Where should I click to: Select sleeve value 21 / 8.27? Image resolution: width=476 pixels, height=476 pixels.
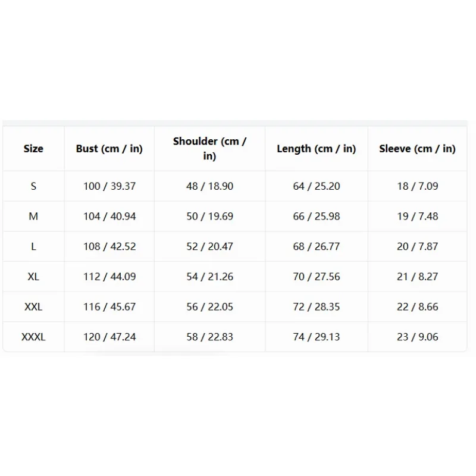click(x=418, y=277)
